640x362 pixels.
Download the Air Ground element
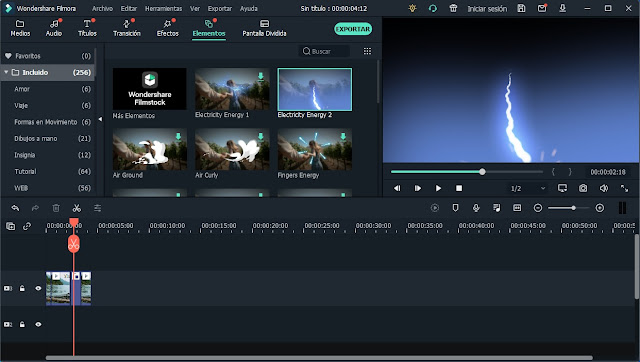[x=178, y=136]
